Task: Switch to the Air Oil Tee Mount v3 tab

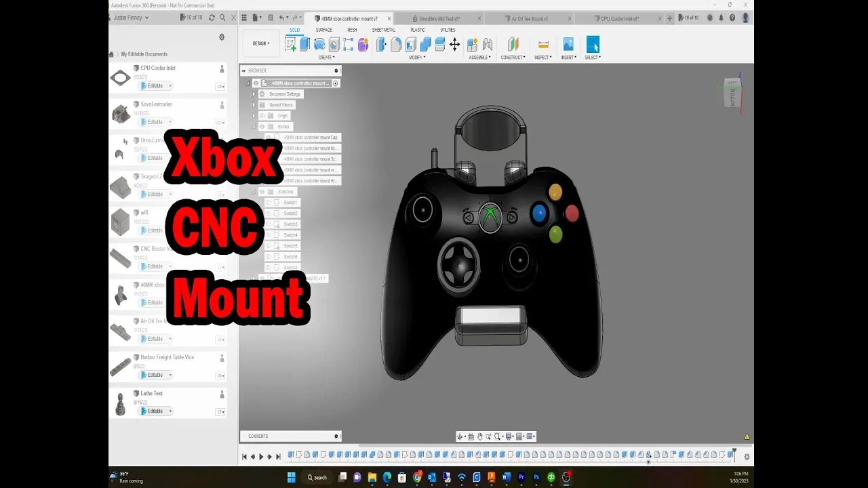Action: (529, 18)
